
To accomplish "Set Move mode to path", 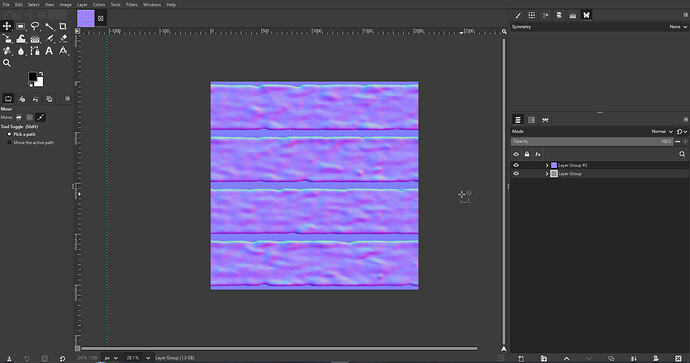I will [40, 117].
